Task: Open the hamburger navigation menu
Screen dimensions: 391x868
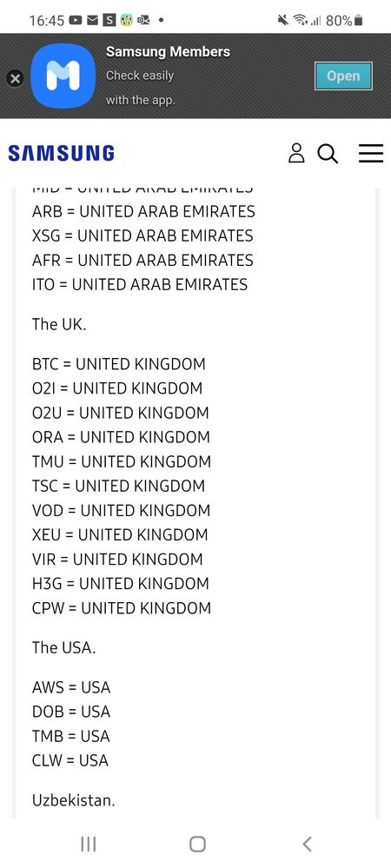Action: (370, 153)
